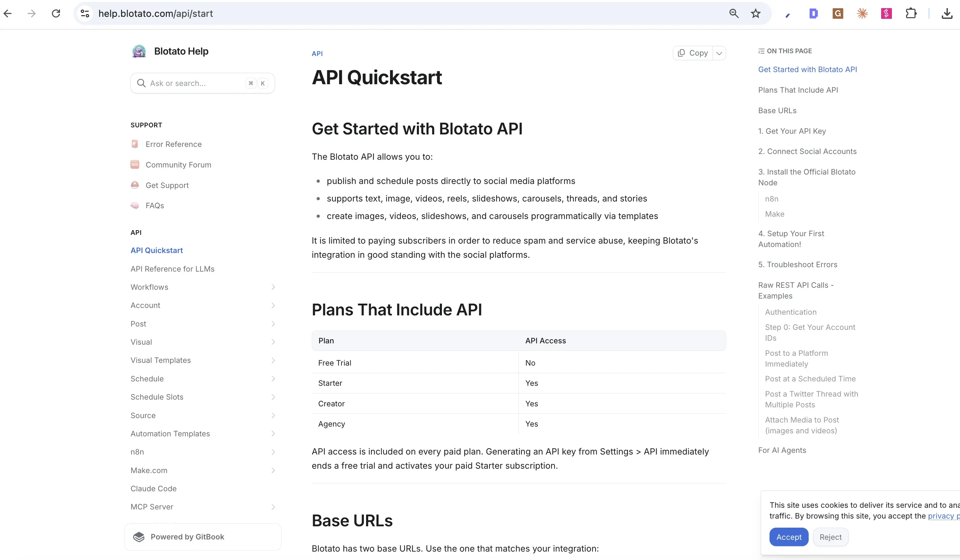Click the Free Trial table cell

[415, 363]
